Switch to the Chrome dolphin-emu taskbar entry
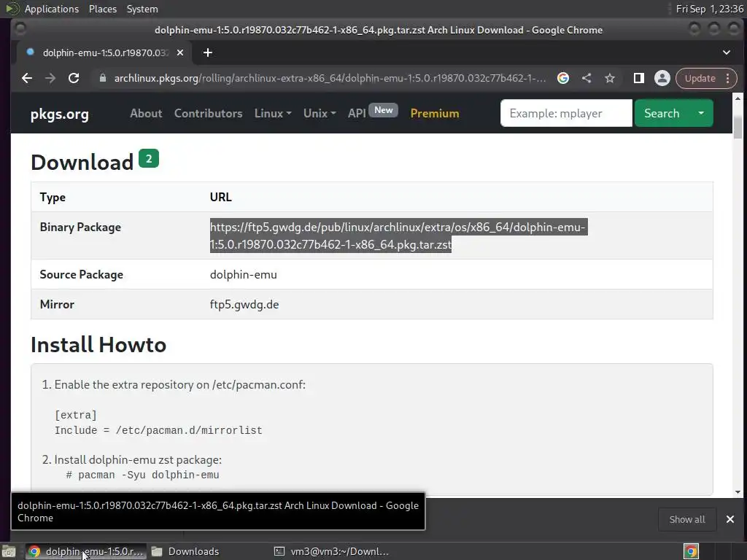This screenshot has height=560, width=747. 86,551
